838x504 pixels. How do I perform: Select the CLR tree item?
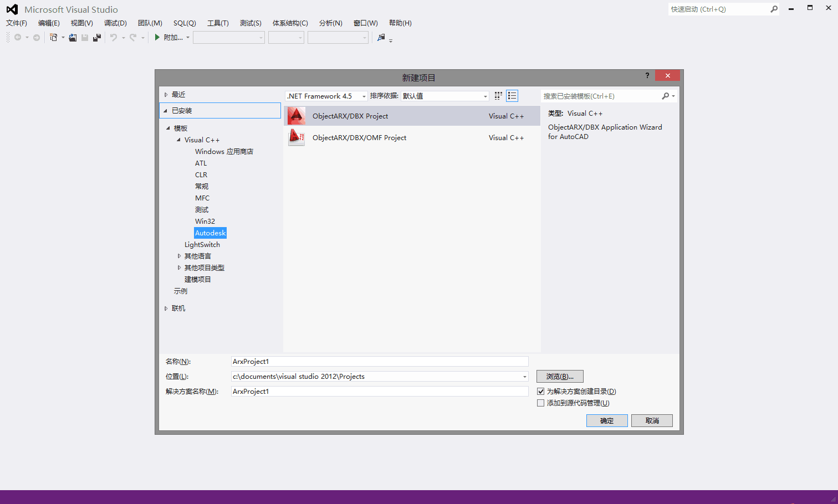pyautogui.click(x=201, y=174)
